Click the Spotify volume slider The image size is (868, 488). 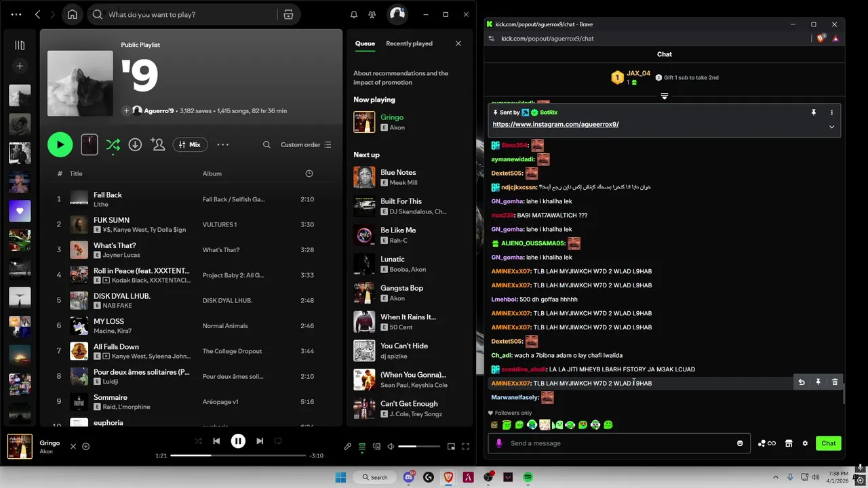pyautogui.click(x=419, y=446)
